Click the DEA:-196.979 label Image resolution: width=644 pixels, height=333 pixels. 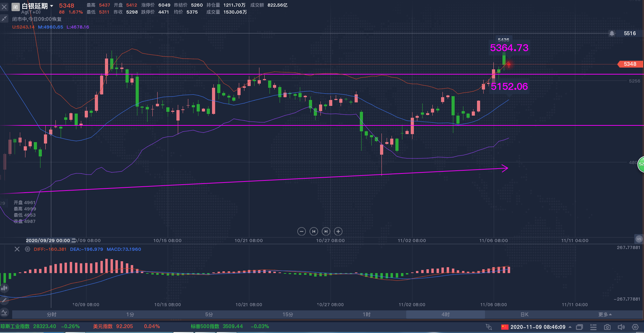tap(86, 249)
